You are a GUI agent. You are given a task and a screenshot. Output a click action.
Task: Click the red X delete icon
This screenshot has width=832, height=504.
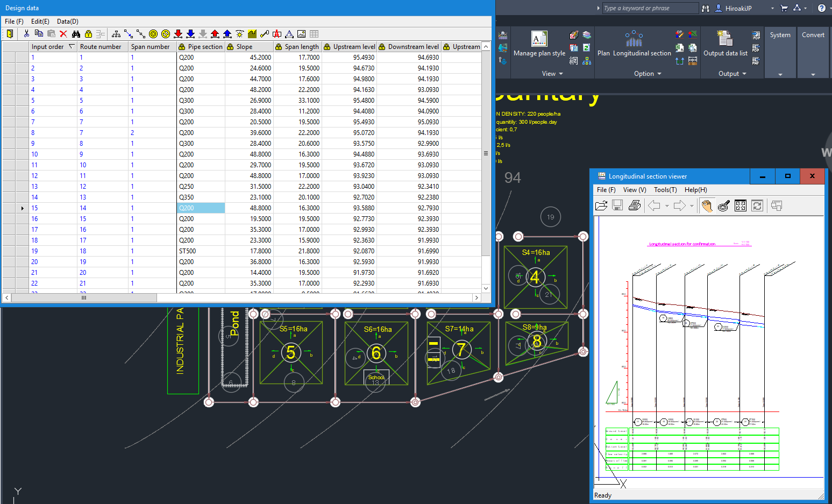pyautogui.click(x=63, y=34)
